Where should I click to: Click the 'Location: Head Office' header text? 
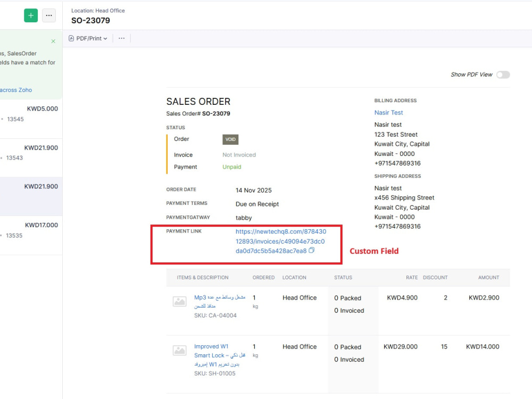(98, 11)
